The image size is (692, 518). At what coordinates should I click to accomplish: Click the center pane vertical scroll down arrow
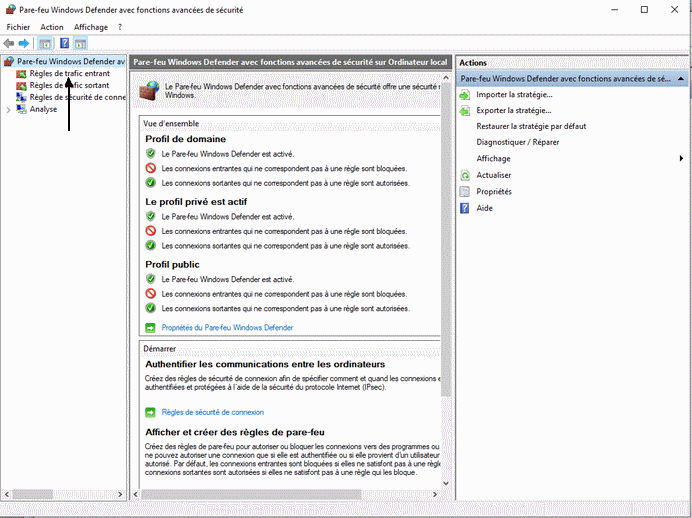point(446,483)
